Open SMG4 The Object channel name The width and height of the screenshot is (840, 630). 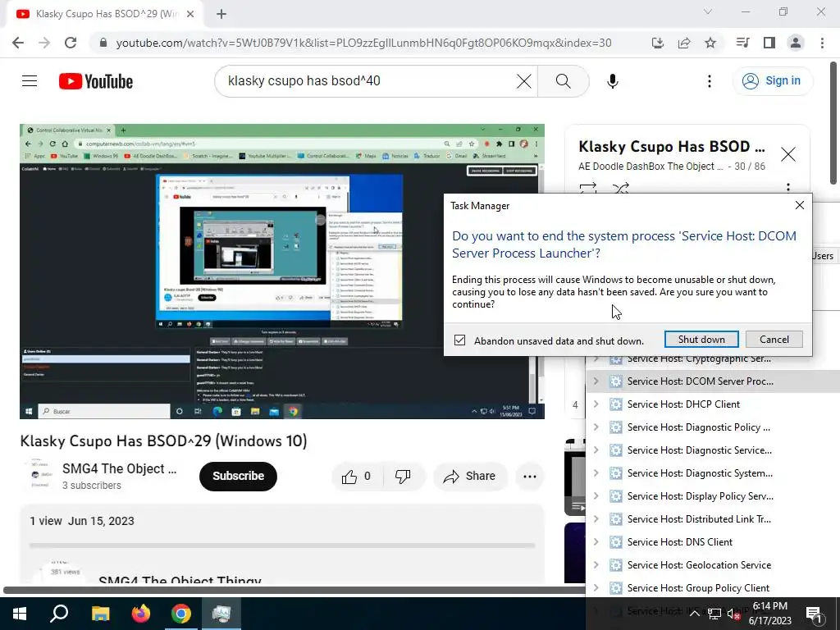tap(120, 468)
